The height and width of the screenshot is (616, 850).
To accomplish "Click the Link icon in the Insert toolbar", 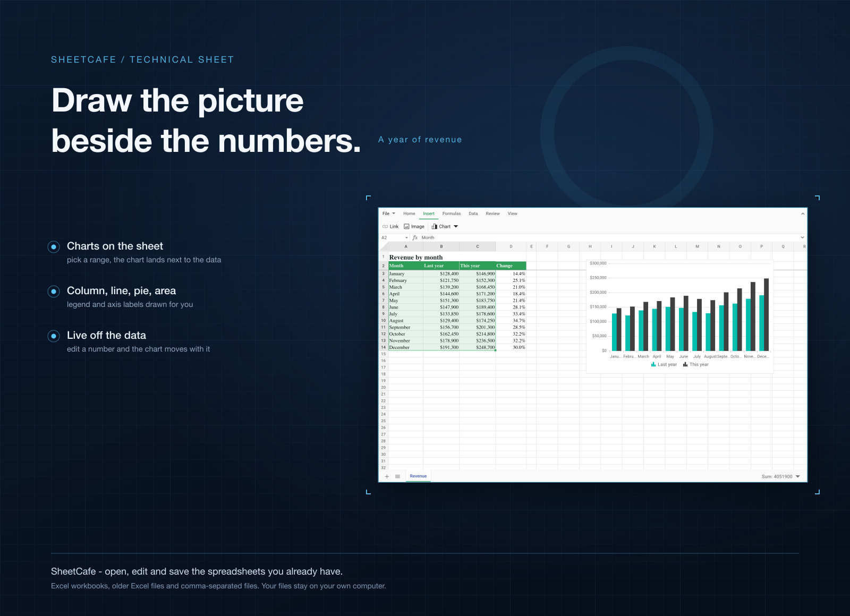I will point(385,227).
